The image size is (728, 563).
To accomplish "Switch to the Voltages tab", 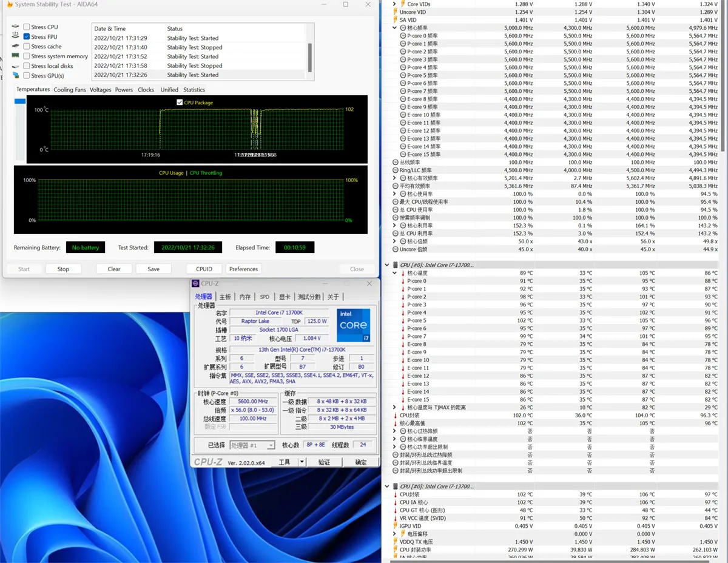I will [x=101, y=90].
